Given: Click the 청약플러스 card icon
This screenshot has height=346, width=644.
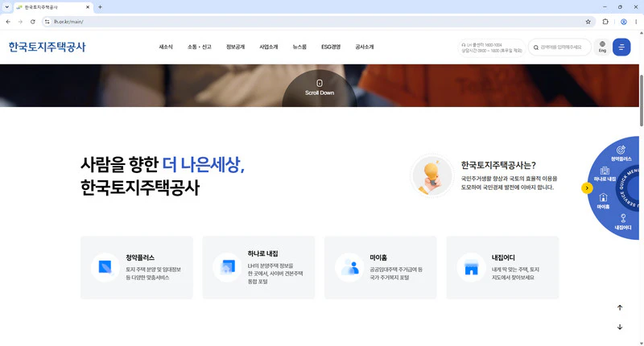Looking at the screenshot, I should 105,267.
